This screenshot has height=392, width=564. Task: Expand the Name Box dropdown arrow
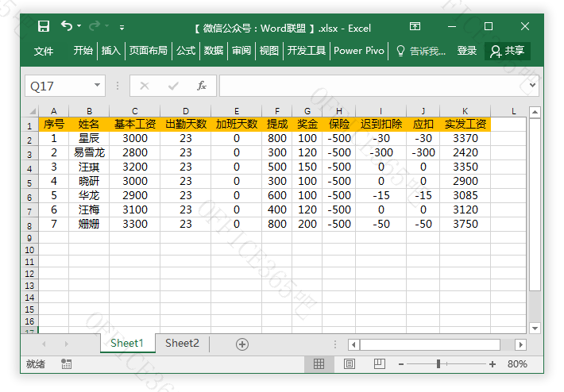point(98,85)
